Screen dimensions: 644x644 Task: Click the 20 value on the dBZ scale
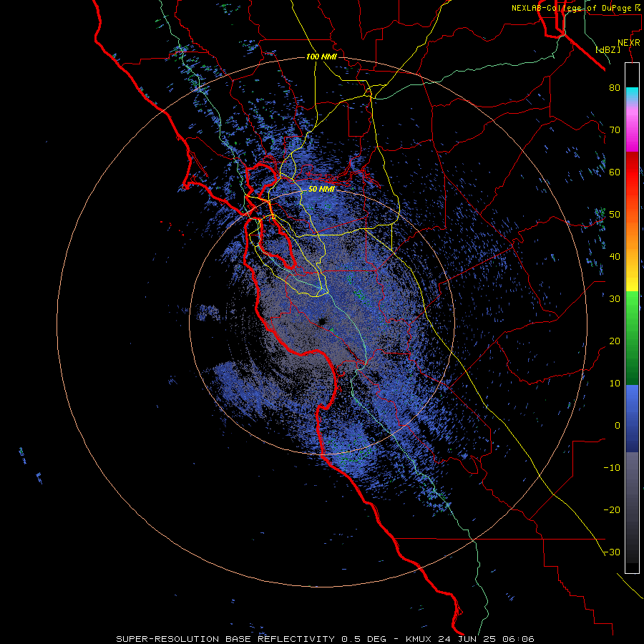[x=615, y=341]
